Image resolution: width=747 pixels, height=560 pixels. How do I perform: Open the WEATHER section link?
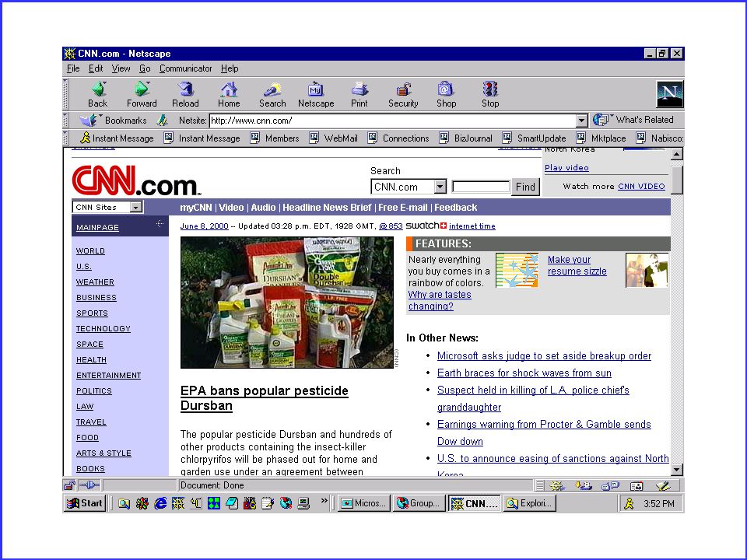click(x=95, y=282)
